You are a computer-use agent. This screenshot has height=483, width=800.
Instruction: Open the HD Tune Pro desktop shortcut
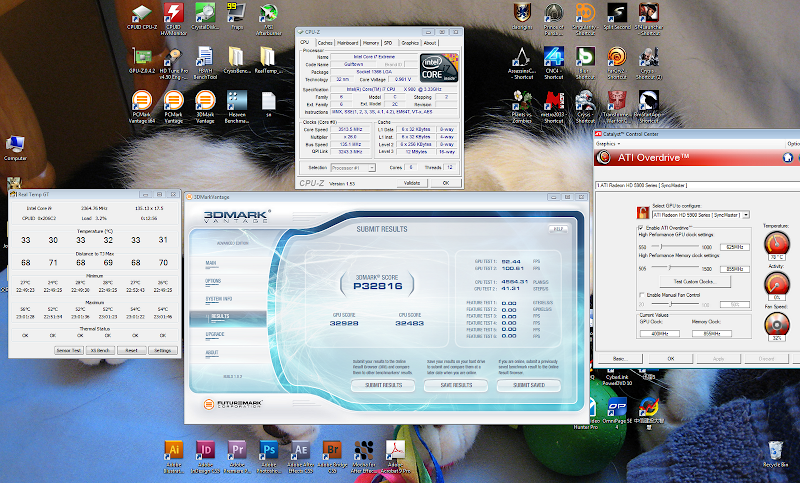point(173,63)
